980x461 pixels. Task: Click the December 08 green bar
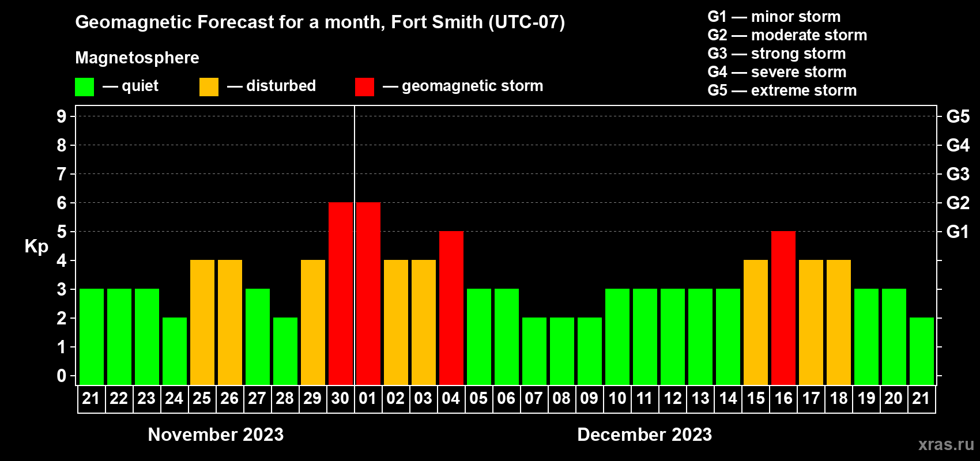[x=562, y=352]
